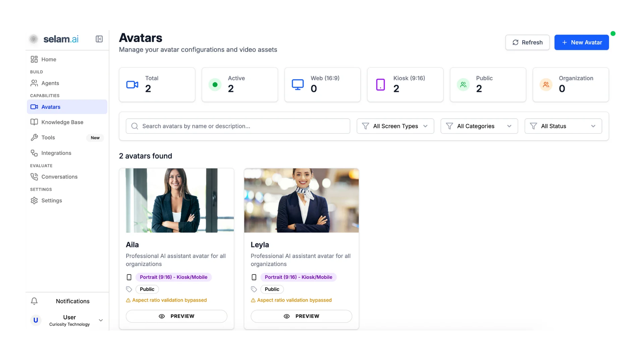
Task: Click the Organization people stat icon
Action: 546,84
